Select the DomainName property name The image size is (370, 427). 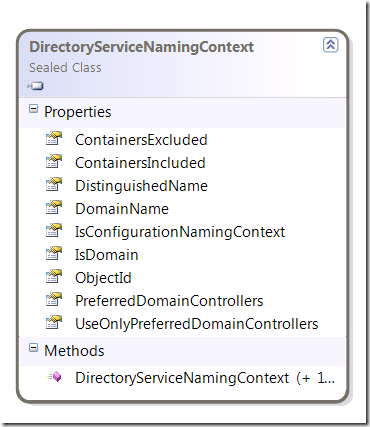click(x=122, y=209)
